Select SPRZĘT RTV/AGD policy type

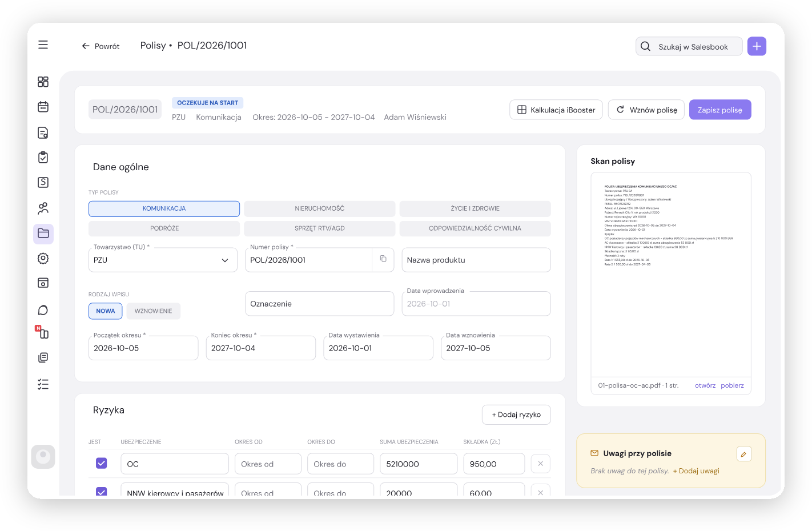(x=320, y=228)
